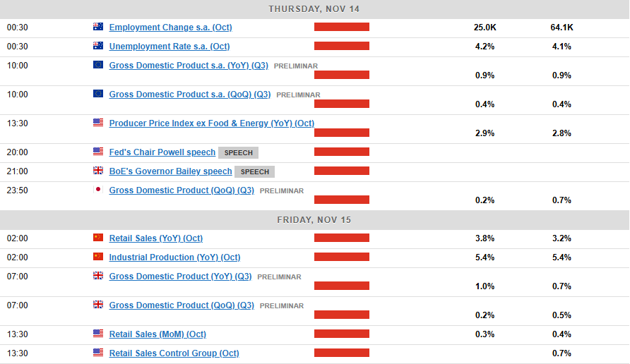Click EU flag next to GDP YoY (Q3)

[98, 65]
